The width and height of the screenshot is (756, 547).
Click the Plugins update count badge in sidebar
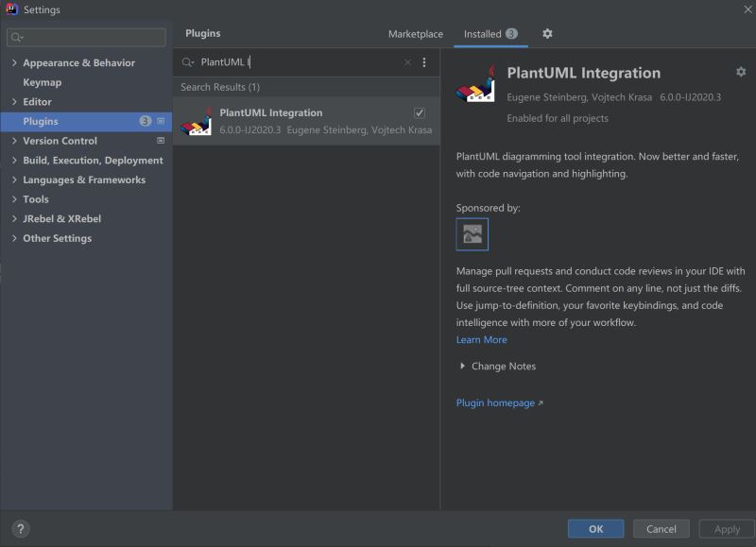(x=146, y=121)
